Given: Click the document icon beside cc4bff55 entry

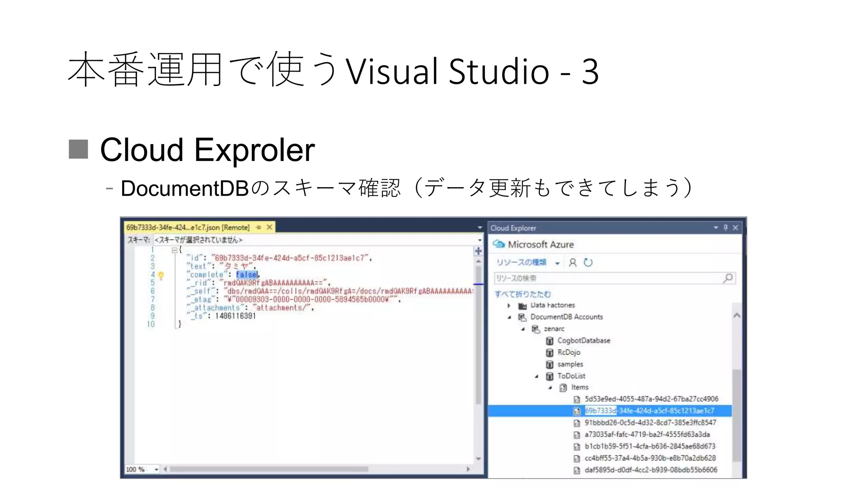Looking at the screenshot, I should tap(577, 459).
